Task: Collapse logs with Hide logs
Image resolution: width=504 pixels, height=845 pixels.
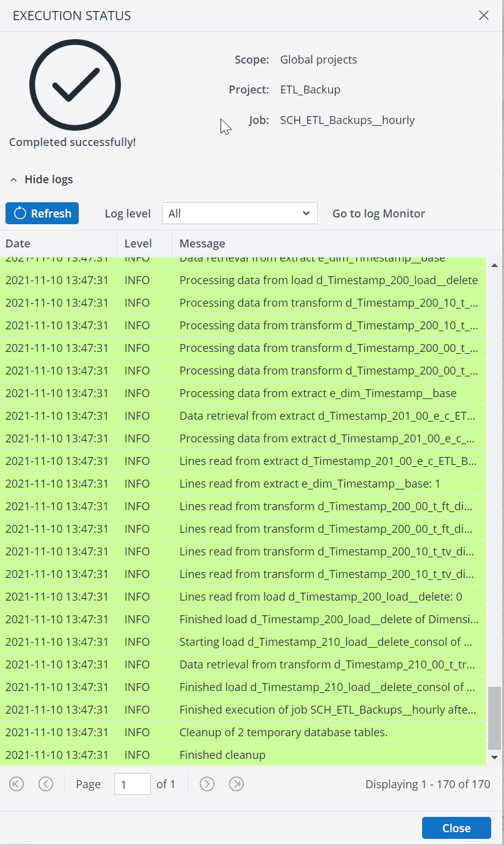Action: [42, 180]
